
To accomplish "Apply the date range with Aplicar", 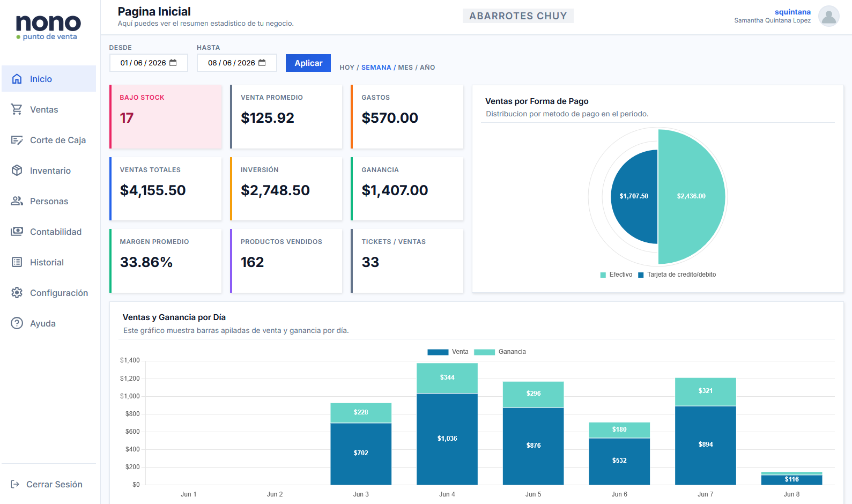I will tap(308, 63).
